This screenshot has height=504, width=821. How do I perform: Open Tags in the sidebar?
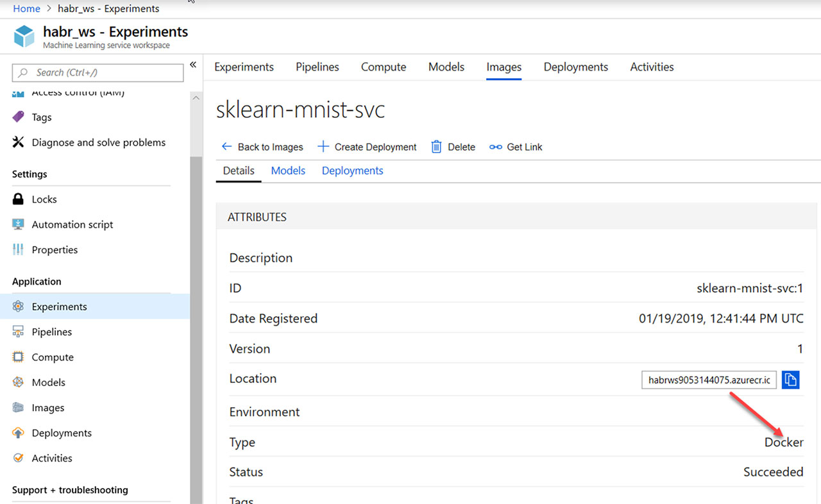tap(42, 117)
